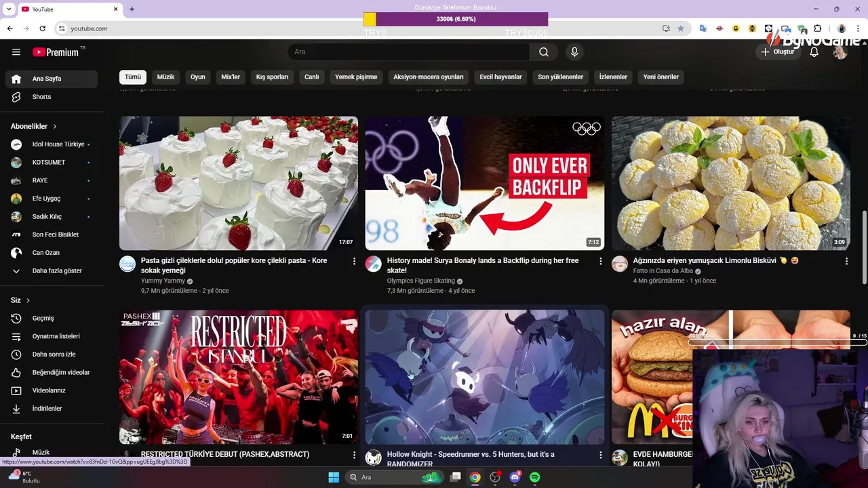This screenshot has height=488, width=868.
Task: Select the Yemek pişirme filter chip
Action: [x=356, y=77]
